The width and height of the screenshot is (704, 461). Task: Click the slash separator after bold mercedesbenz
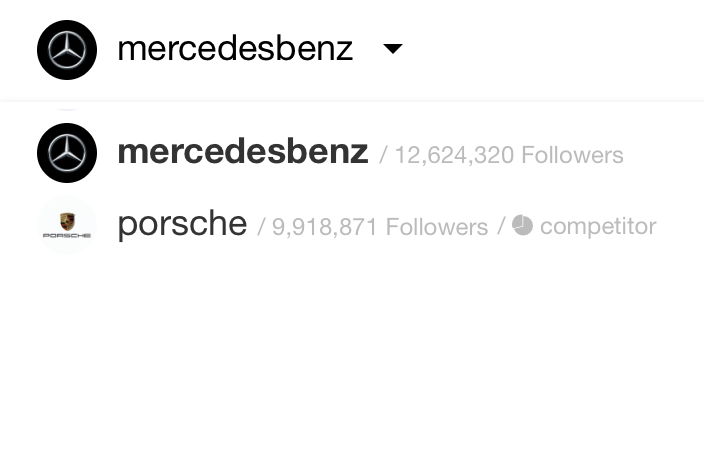coord(383,155)
